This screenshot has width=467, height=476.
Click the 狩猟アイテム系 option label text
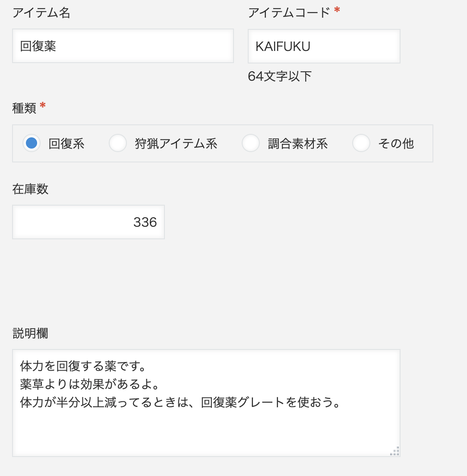pos(176,143)
